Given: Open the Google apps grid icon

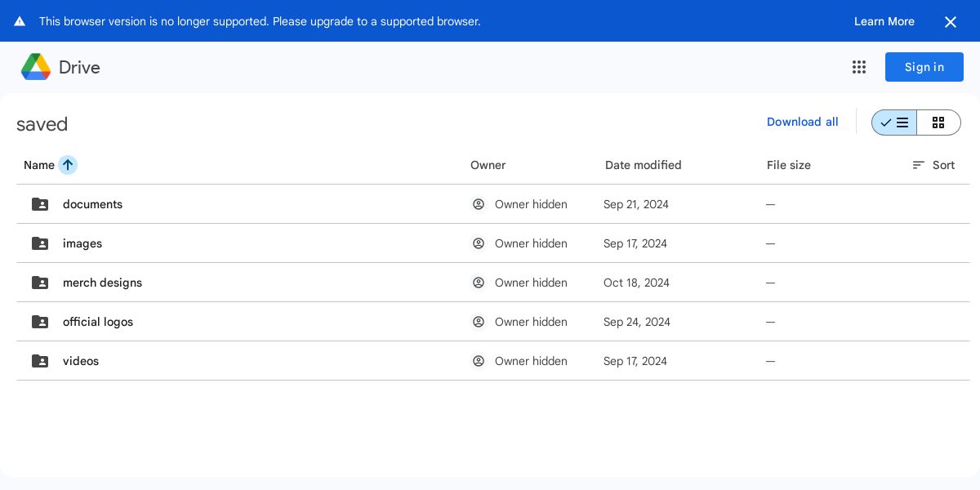Looking at the screenshot, I should 859,67.
